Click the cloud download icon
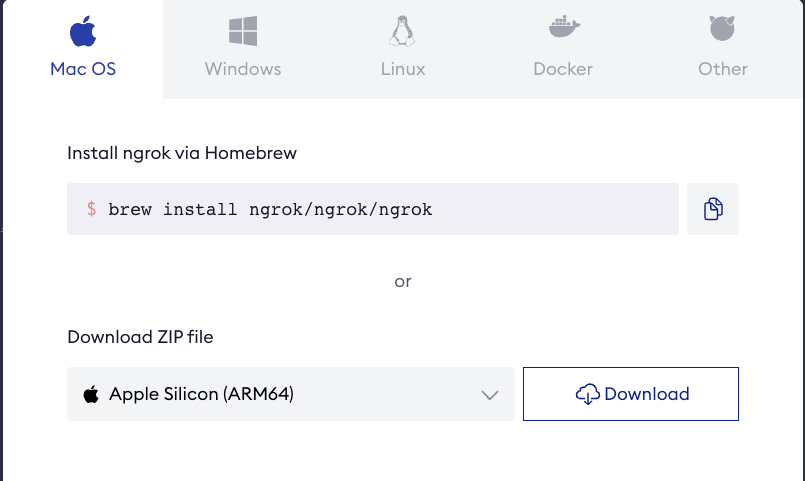805x481 pixels. (588, 394)
